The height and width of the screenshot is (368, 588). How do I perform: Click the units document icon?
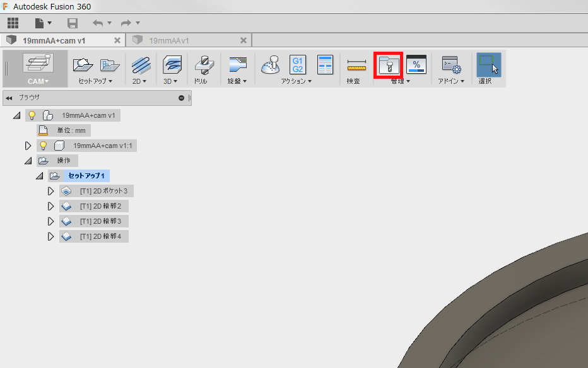click(44, 130)
